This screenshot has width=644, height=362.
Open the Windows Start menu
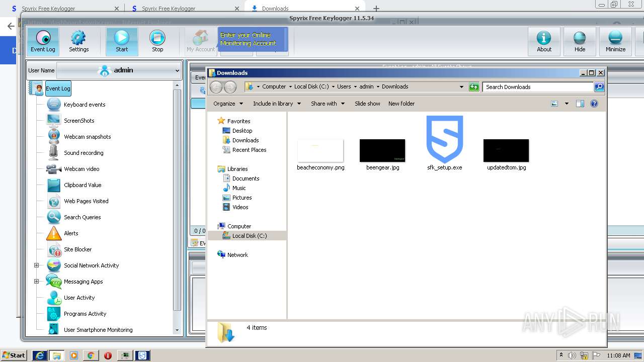point(14,355)
